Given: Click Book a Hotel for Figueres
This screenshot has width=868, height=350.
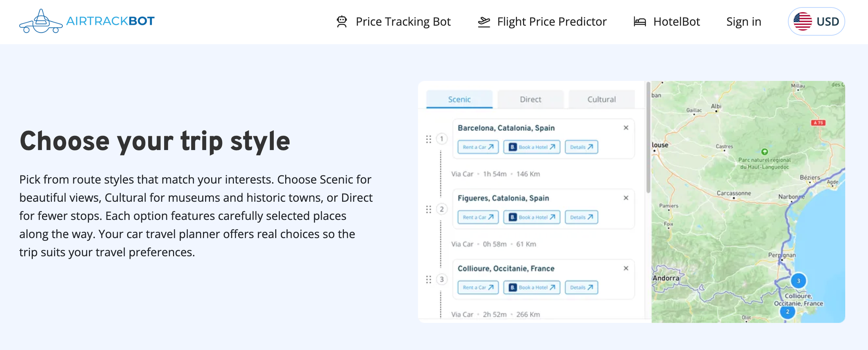Looking at the screenshot, I should [x=532, y=217].
